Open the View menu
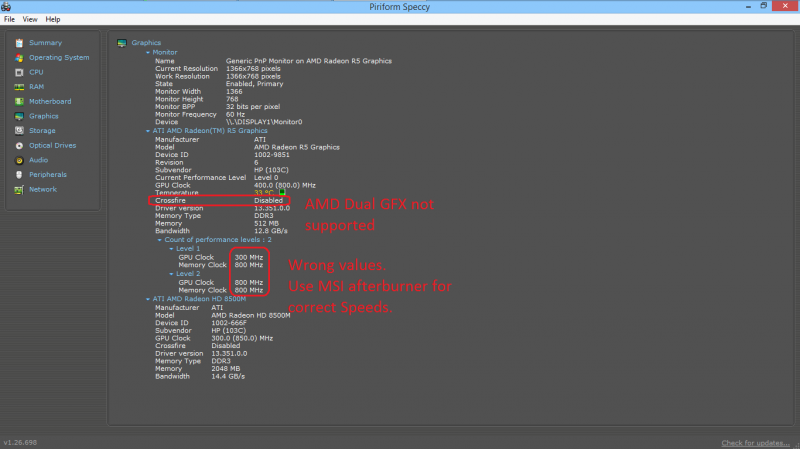800x449 pixels. pyautogui.click(x=30, y=19)
